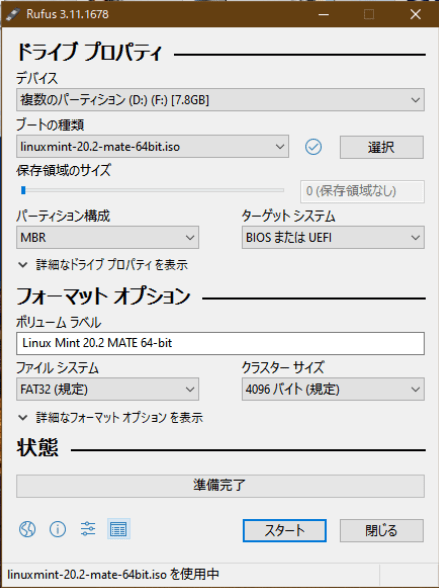This screenshot has width=439, height=588.
Task: Show the log window icon
Action: coord(118,529)
